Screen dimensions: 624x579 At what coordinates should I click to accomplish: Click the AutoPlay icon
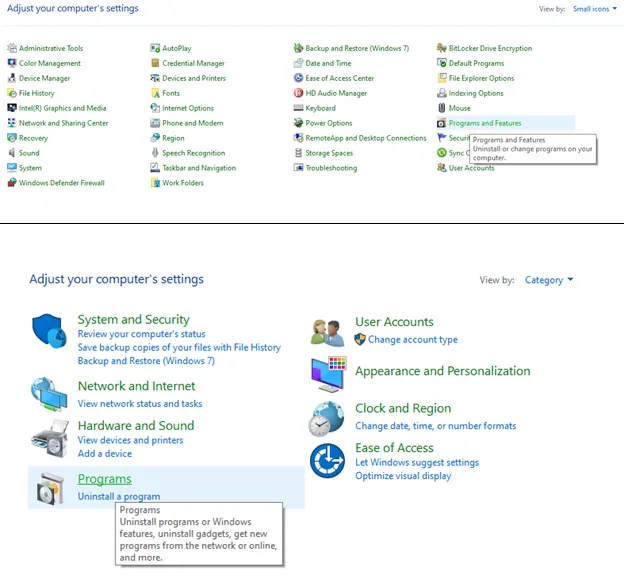coord(155,48)
